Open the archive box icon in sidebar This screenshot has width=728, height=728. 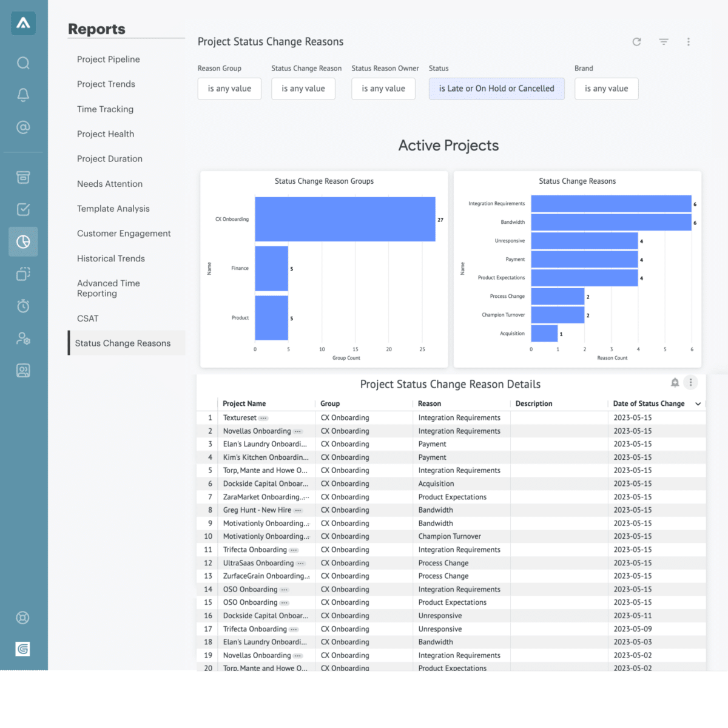23,177
